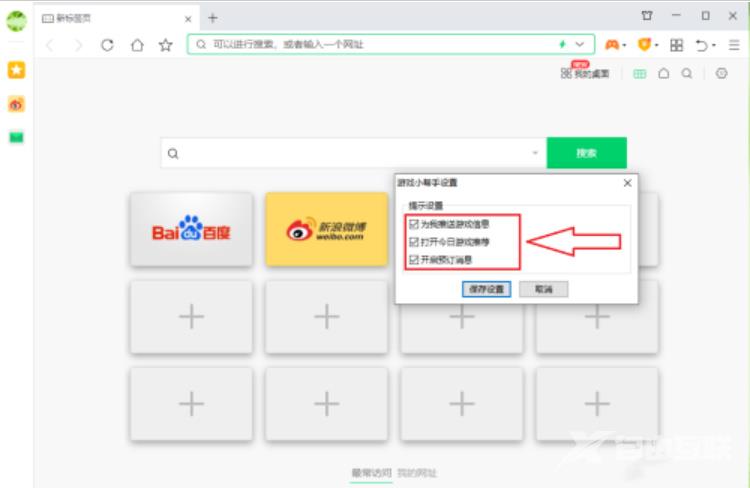Click the magnifier inside page search box
The image size is (750, 488).
click(x=173, y=154)
